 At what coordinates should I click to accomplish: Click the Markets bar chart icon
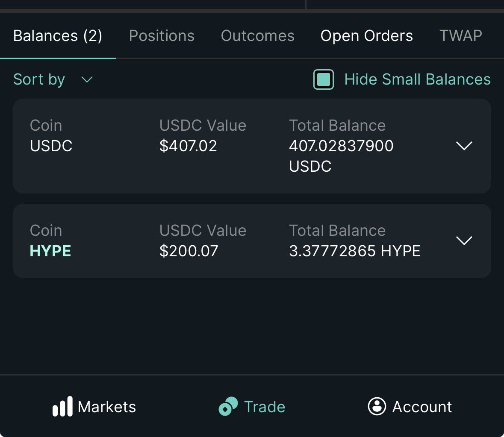(x=63, y=407)
